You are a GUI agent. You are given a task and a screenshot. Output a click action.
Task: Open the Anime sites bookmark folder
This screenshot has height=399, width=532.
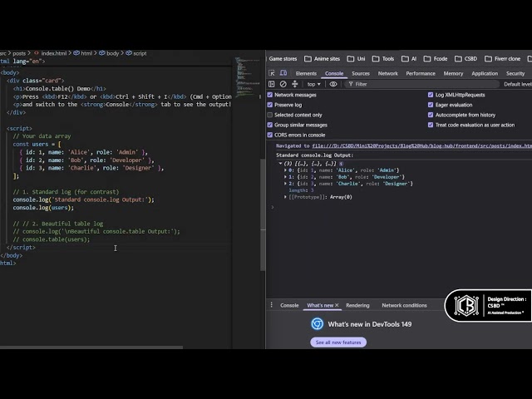[322, 59]
